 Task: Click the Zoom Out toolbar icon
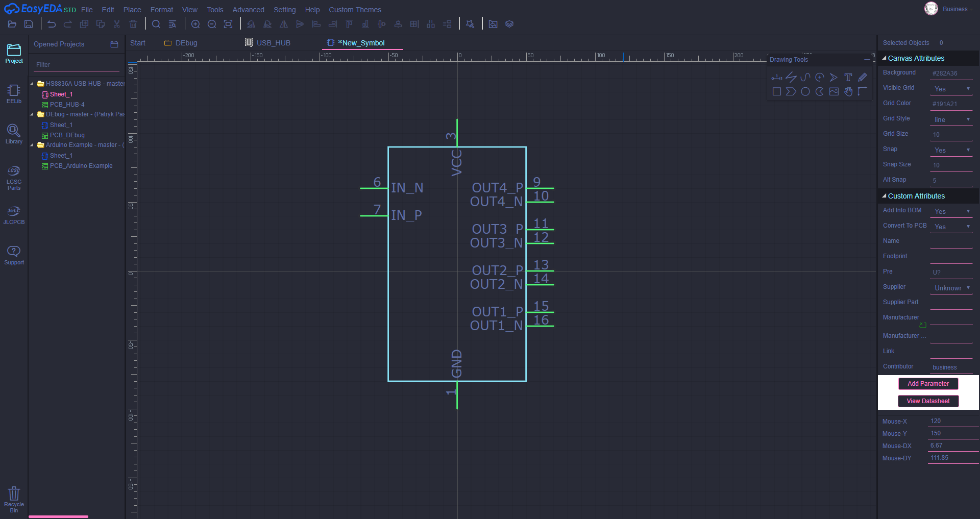point(212,24)
